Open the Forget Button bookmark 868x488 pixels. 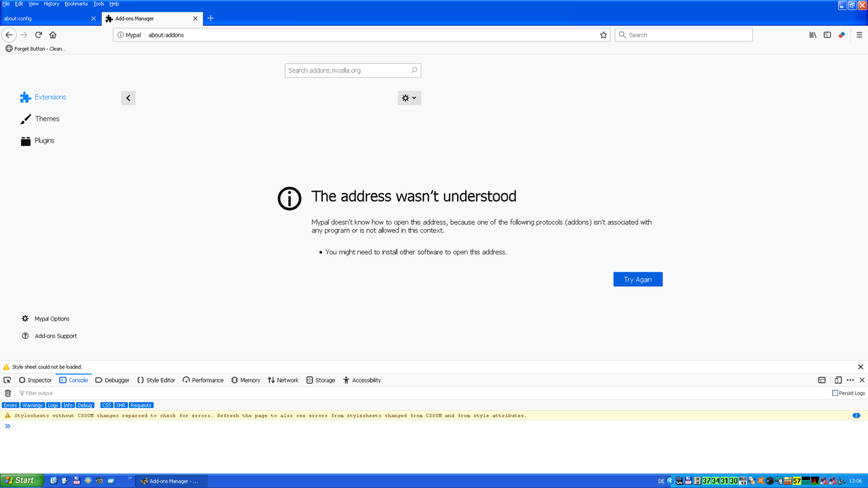click(x=35, y=49)
